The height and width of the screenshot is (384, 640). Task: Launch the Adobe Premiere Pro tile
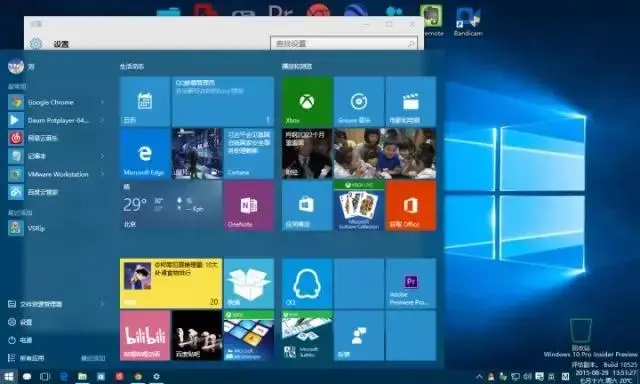pos(411,283)
